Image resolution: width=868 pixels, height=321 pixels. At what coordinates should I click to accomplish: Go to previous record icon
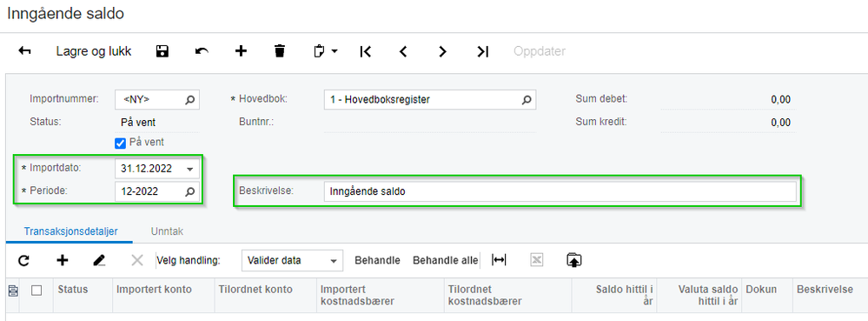tap(403, 51)
